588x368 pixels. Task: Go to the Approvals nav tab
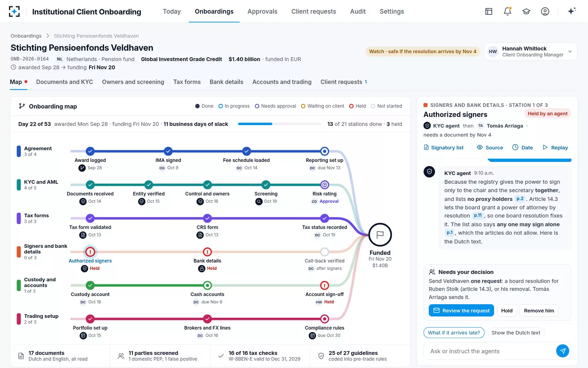pos(262,11)
